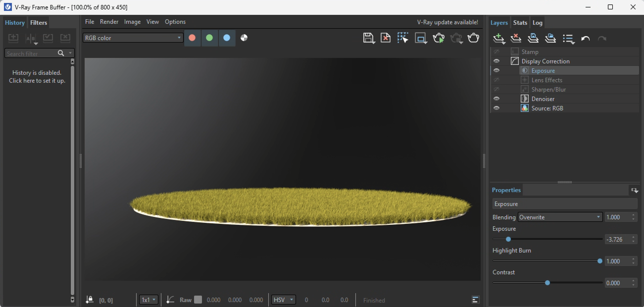The height and width of the screenshot is (307, 644).
Task: Open the Render menu
Action: (x=109, y=22)
